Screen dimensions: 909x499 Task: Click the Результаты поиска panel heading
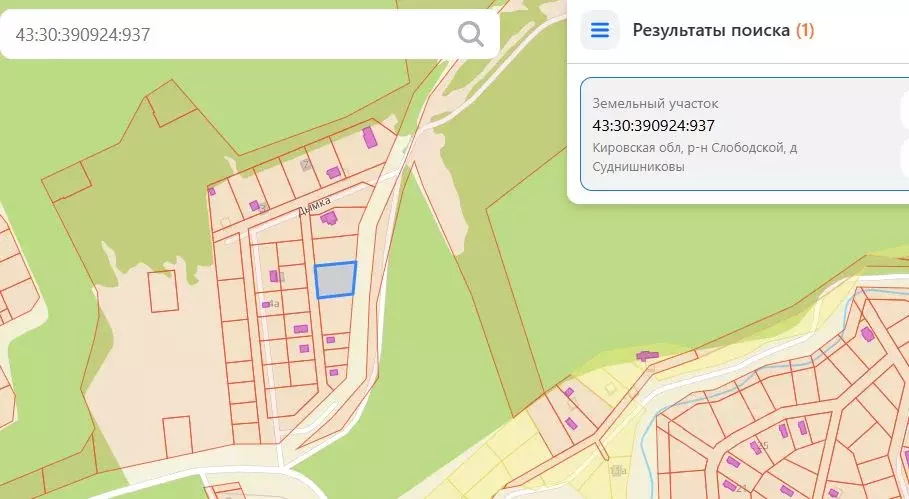click(711, 30)
